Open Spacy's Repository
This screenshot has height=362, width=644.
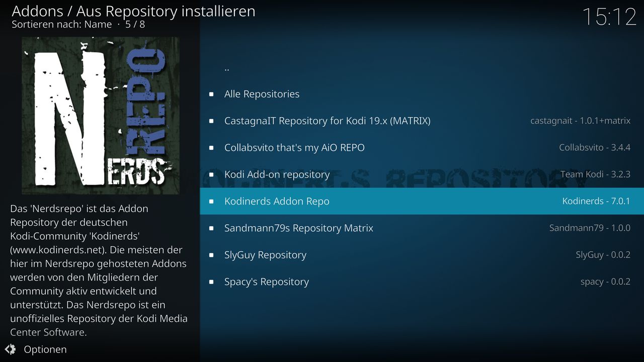(x=422, y=282)
